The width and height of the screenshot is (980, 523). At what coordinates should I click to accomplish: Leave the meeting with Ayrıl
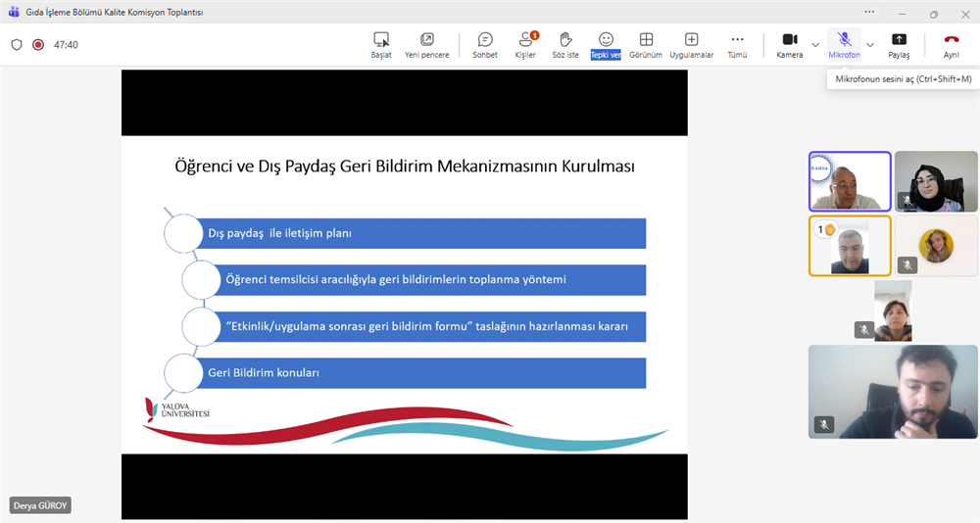(x=951, y=45)
